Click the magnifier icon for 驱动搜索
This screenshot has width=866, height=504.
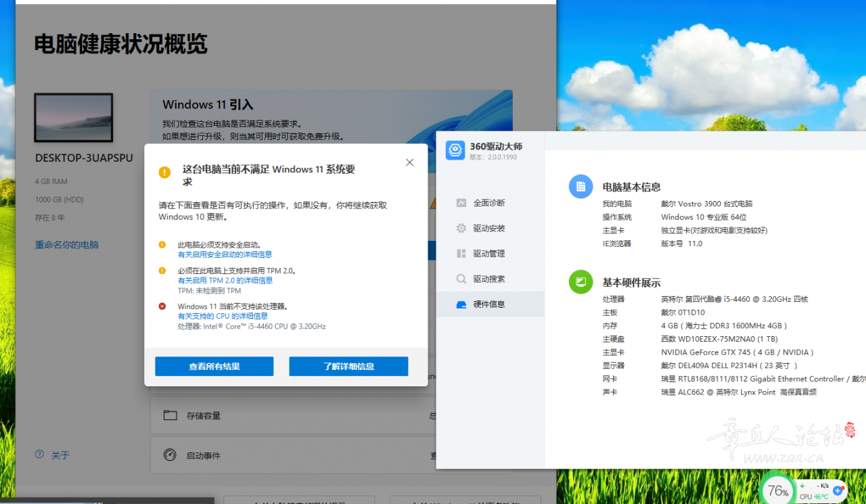[x=461, y=279]
